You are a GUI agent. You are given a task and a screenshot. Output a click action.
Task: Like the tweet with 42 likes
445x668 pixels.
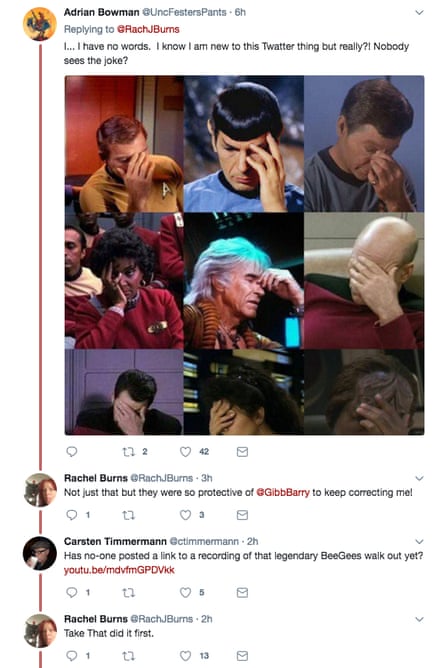(x=185, y=452)
